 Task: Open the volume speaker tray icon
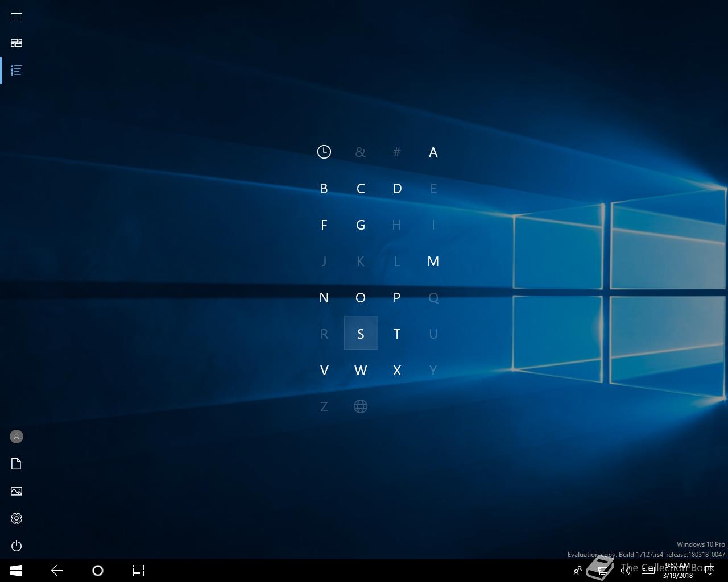tap(626, 571)
